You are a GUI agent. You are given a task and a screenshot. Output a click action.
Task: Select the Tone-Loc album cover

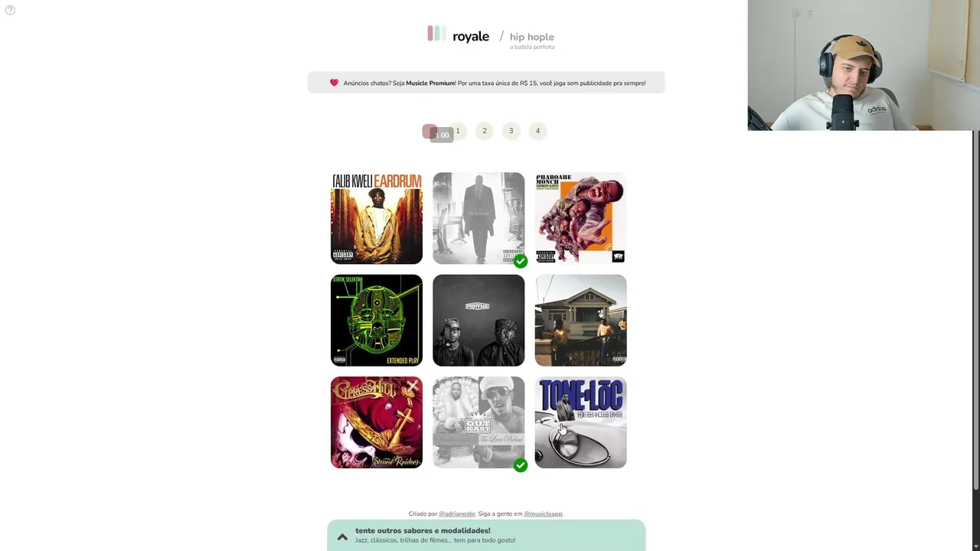pyautogui.click(x=581, y=422)
